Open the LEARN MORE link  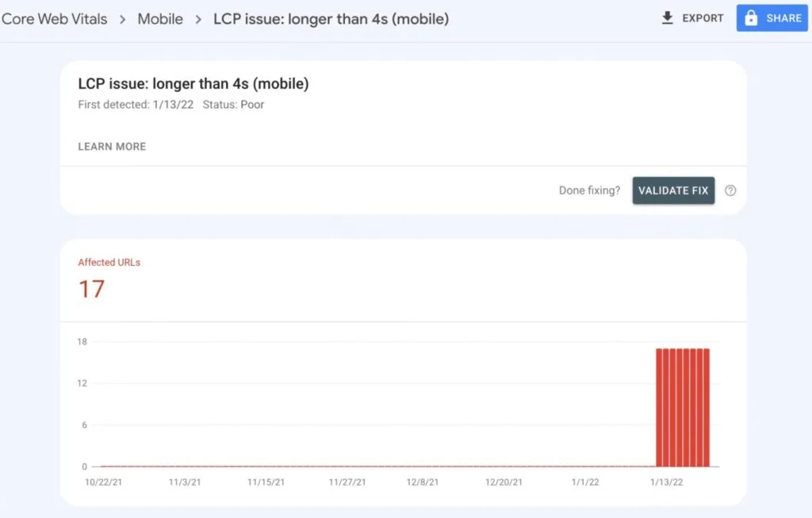[111, 146]
